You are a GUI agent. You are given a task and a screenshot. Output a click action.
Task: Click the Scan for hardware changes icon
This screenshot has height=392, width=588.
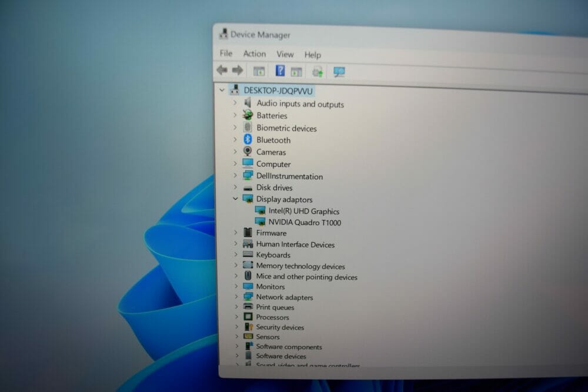339,72
